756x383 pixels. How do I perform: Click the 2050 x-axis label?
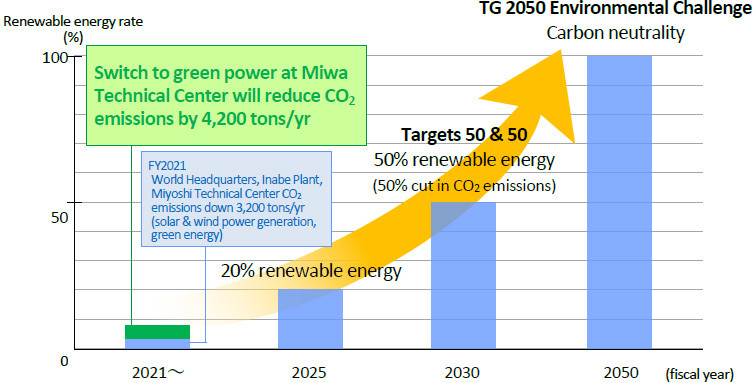(x=621, y=373)
